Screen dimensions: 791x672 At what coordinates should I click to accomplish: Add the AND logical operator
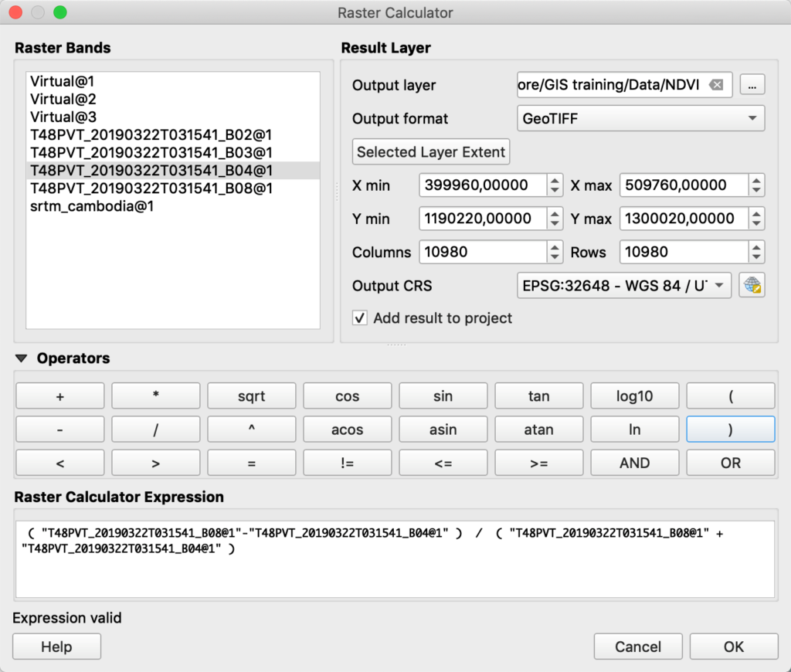635,463
